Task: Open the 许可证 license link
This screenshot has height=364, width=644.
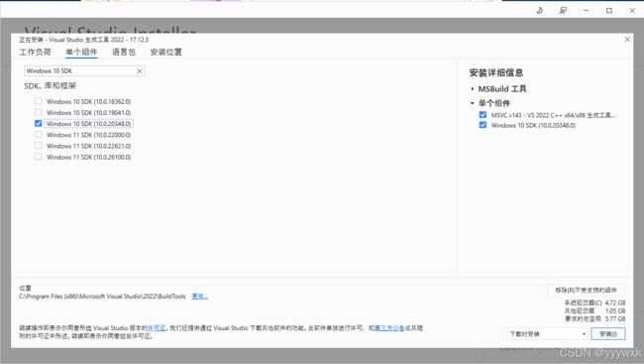Action: pos(157,328)
